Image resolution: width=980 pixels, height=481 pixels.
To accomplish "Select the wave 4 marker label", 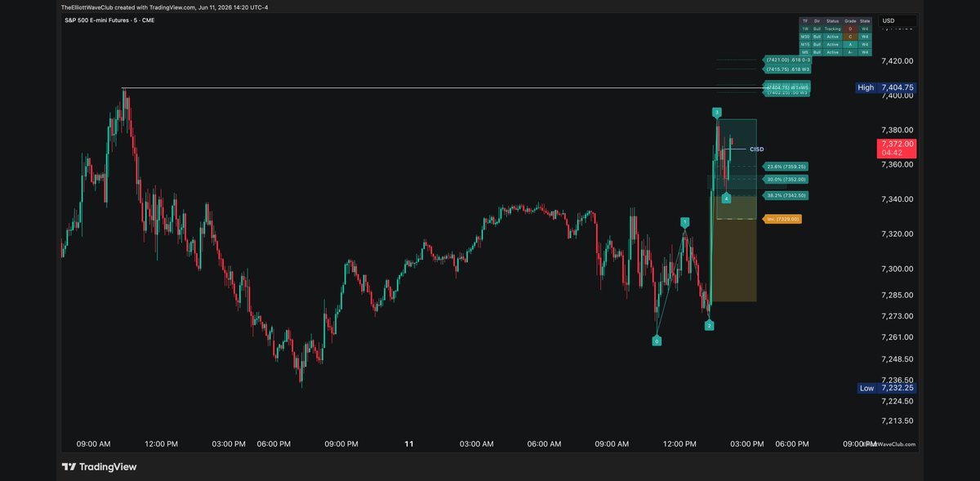I will (x=726, y=198).
